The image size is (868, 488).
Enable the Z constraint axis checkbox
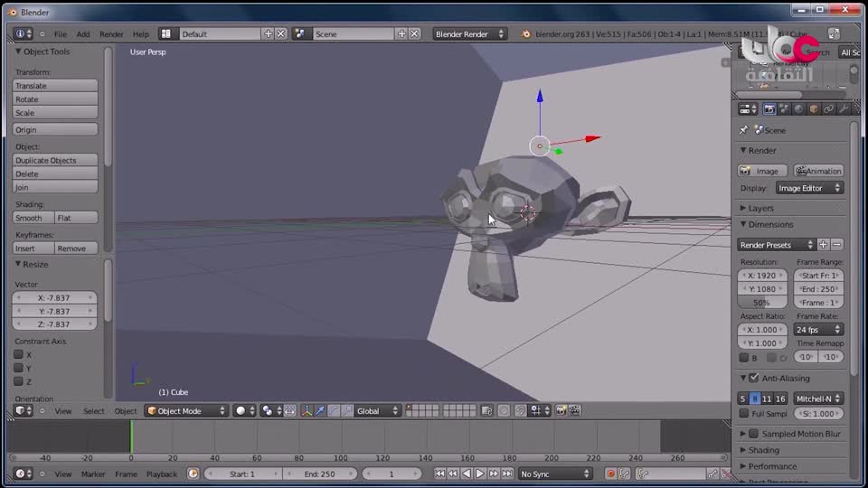pos(18,381)
